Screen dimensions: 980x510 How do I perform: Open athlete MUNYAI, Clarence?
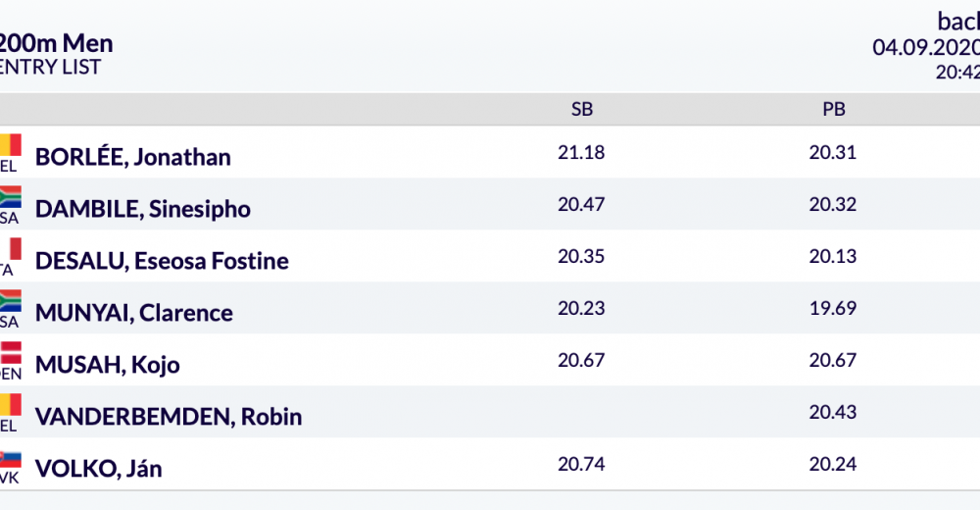click(134, 313)
